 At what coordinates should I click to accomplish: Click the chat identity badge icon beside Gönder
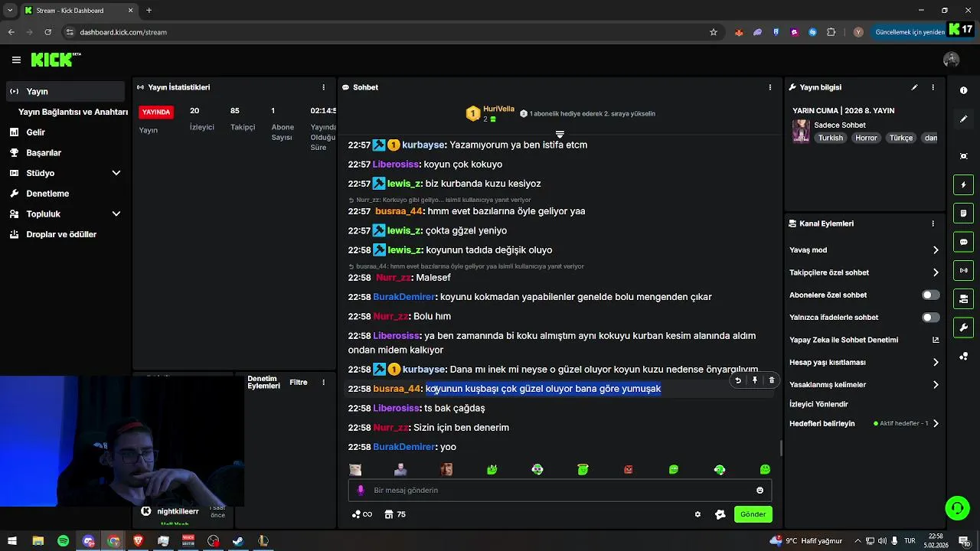pos(720,514)
